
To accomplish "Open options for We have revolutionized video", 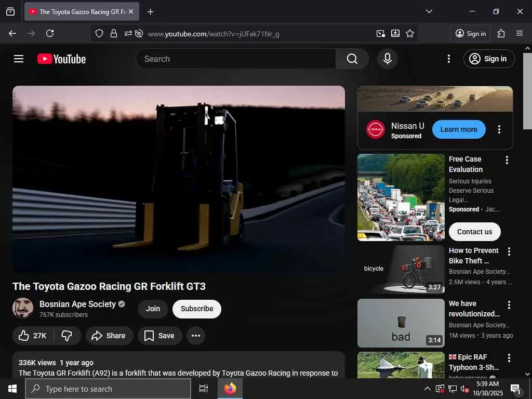I will coord(509,304).
